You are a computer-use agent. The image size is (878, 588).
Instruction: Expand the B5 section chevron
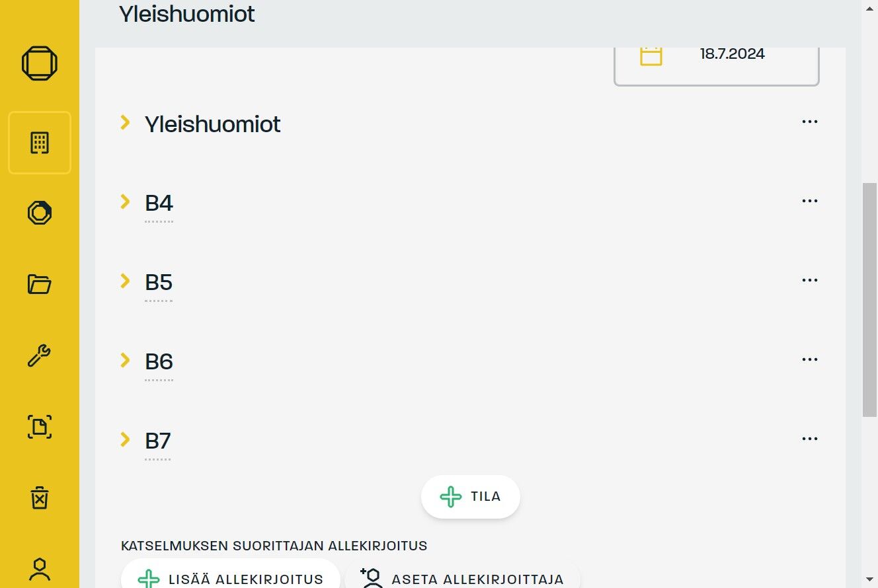(x=125, y=281)
